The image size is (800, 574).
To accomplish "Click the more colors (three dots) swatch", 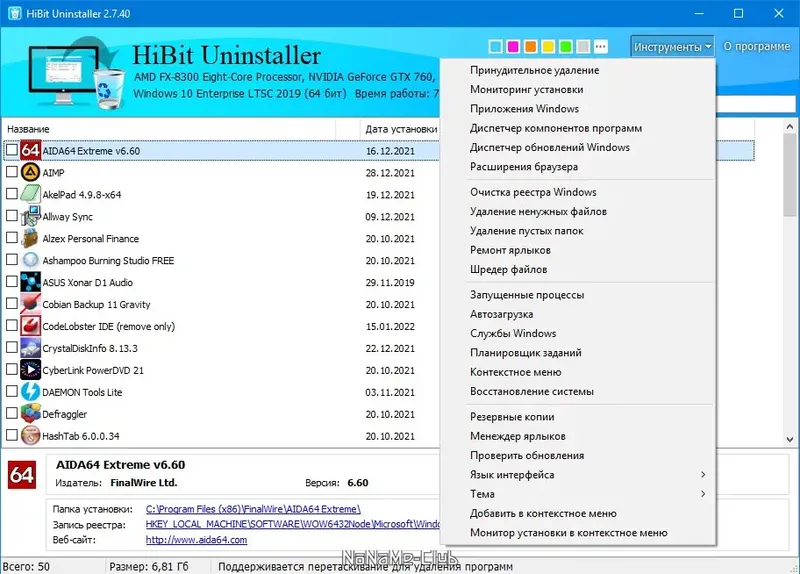I will 601,46.
